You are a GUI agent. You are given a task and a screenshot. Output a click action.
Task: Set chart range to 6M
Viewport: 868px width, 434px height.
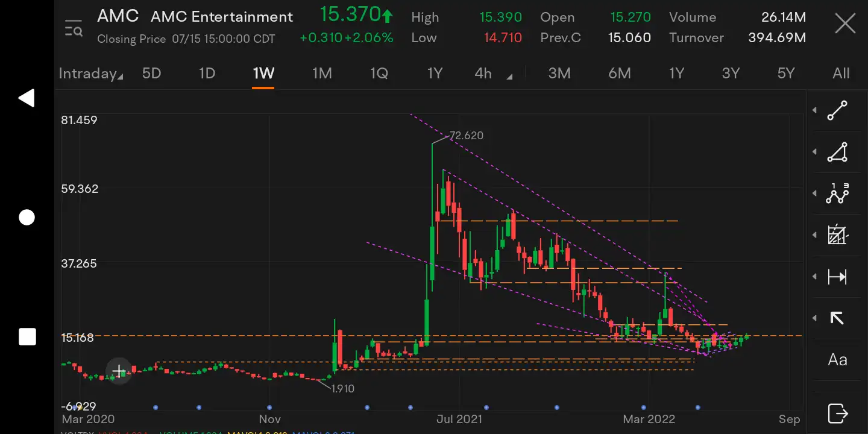[x=619, y=74]
